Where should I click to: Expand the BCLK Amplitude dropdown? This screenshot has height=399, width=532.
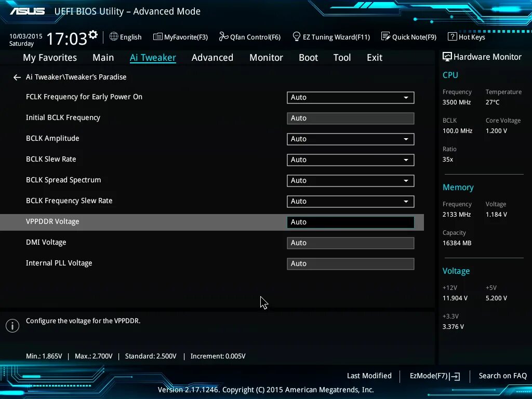pyautogui.click(x=351, y=139)
